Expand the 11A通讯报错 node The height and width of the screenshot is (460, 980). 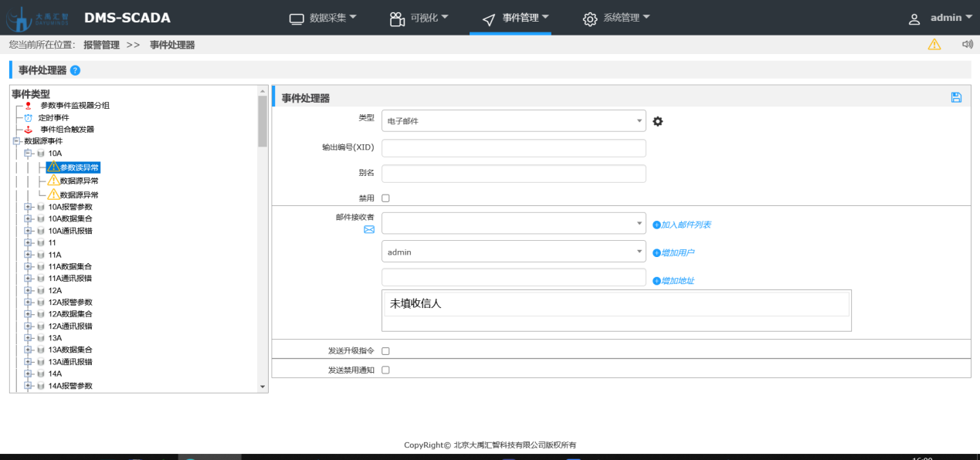point(28,279)
